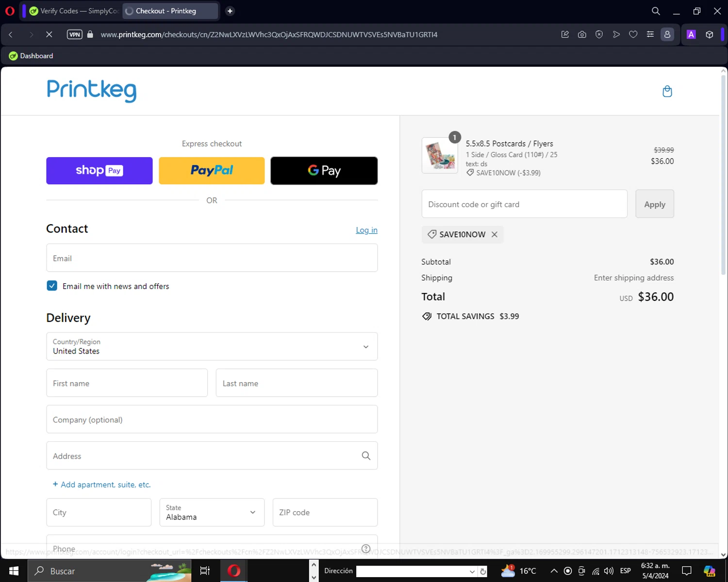Open the Dirección toolbar dropdown arrow
Image resolution: width=728 pixels, height=582 pixels.
(x=472, y=571)
